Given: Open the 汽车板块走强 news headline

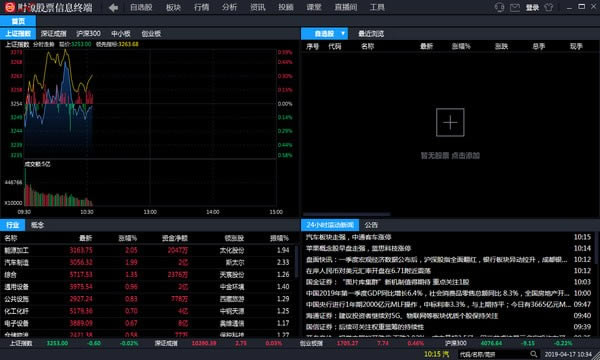Looking at the screenshot, I should pos(349,237).
